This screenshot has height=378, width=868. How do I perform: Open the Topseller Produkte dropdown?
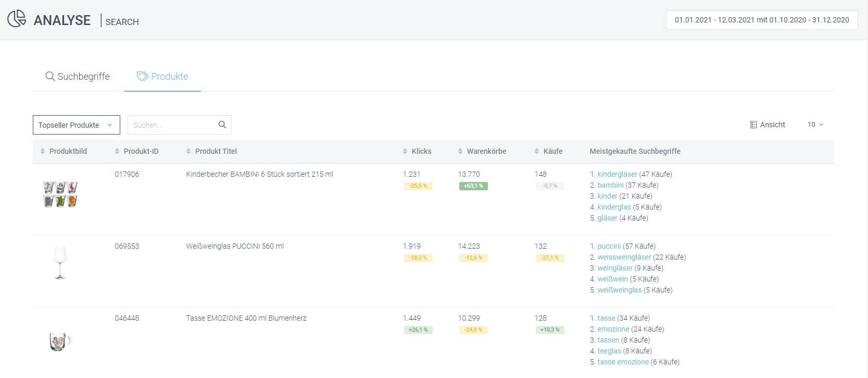point(76,125)
